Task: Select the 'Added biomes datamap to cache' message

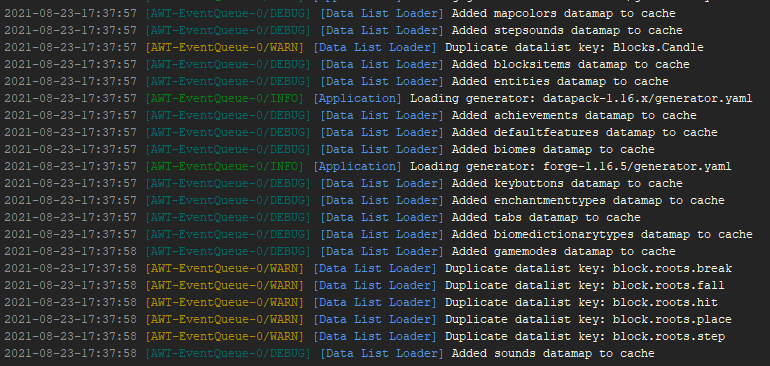Action: [x=553, y=149]
